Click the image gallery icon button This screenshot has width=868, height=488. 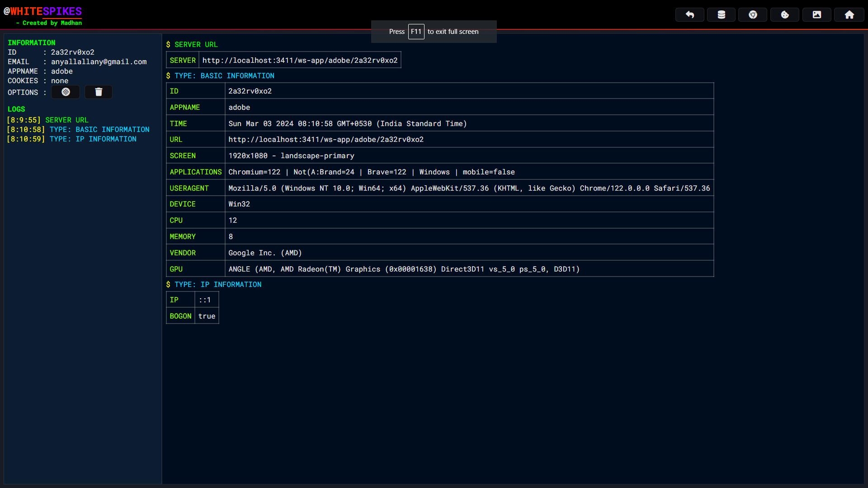[x=816, y=15]
